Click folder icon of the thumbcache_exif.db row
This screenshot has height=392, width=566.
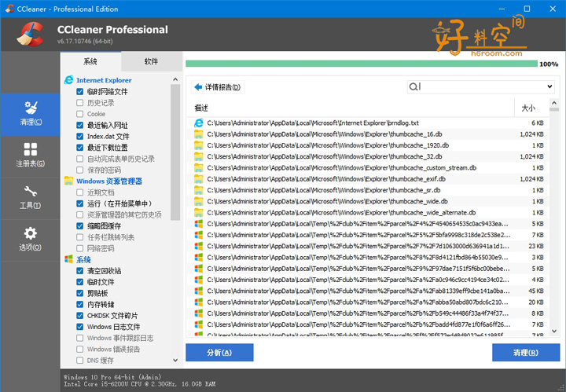pos(199,179)
